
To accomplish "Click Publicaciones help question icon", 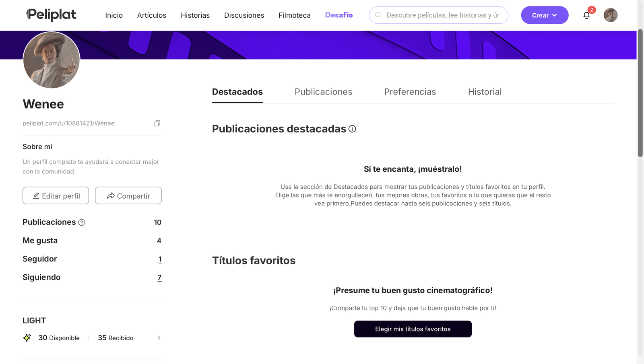I will (82, 222).
